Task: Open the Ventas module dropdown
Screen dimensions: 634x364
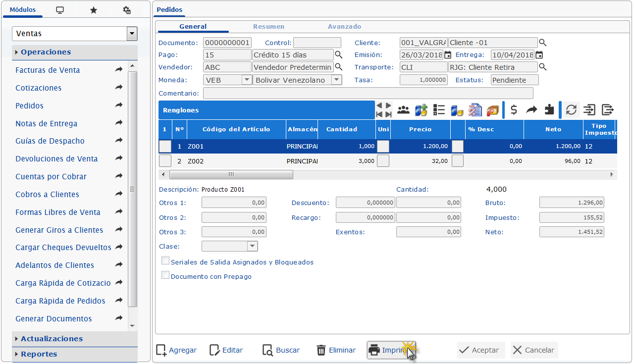Action: coord(132,34)
